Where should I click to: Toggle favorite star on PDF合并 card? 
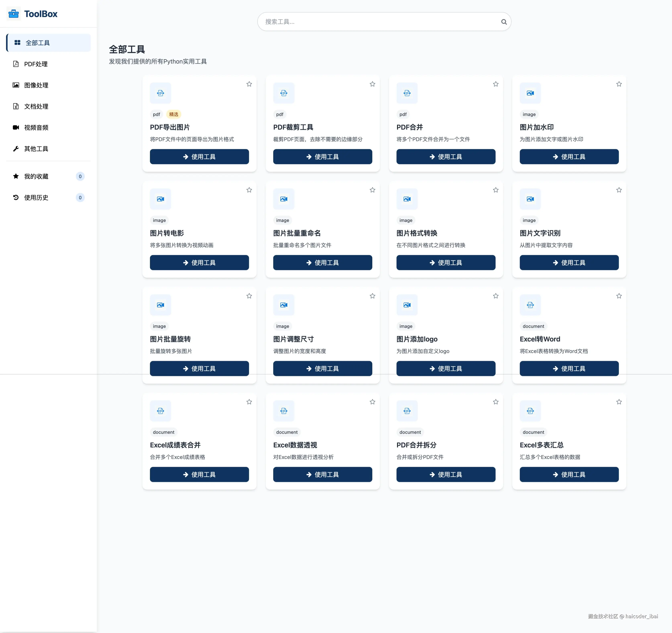(496, 84)
